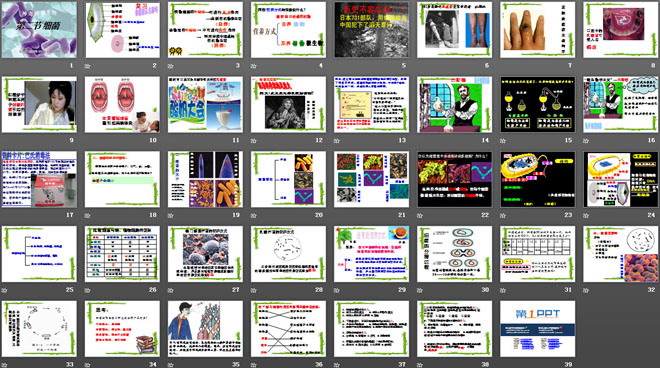660x368 pixels.
Task: Click animation star icon under slide 27
Action: click(171, 291)
